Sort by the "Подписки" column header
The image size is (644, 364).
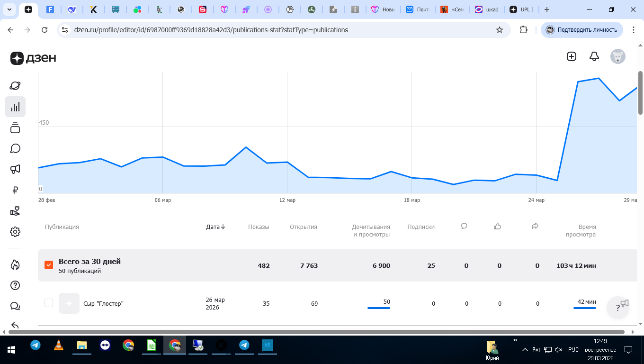point(421,227)
